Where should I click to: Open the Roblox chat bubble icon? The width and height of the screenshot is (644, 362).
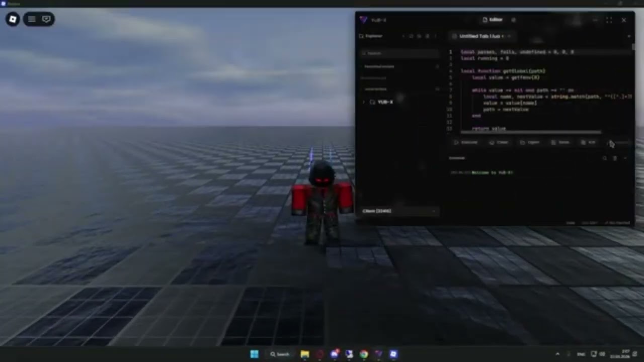(x=46, y=20)
